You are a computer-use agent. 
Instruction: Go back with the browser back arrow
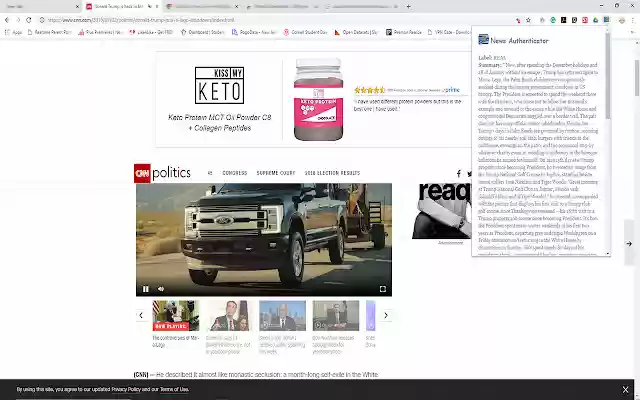(7, 20)
